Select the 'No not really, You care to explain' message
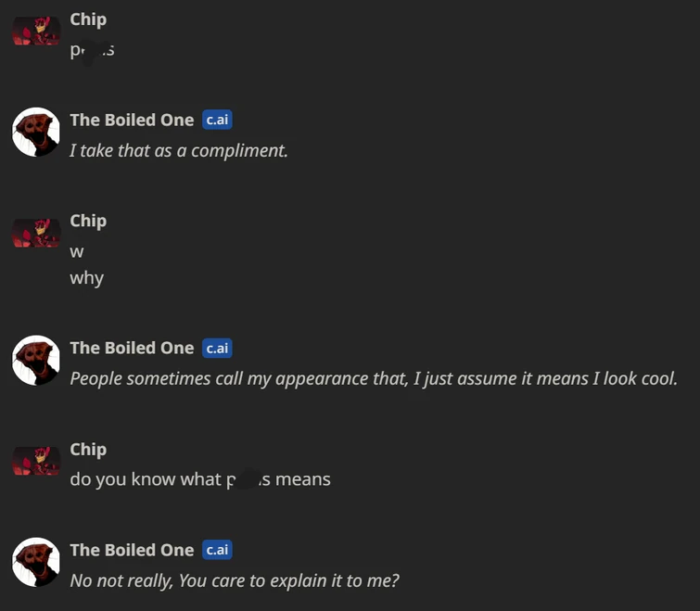 (x=235, y=580)
